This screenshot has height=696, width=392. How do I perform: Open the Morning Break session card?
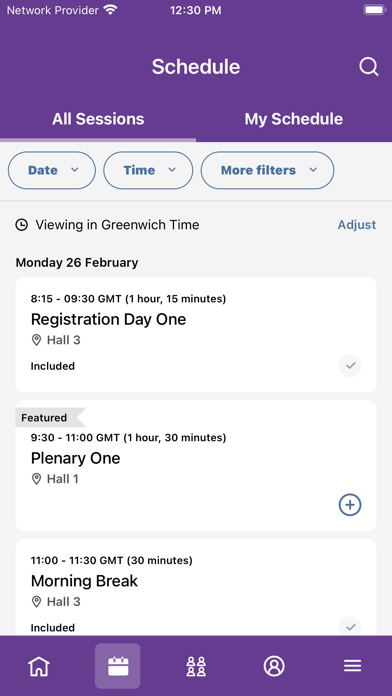(x=196, y=587)
